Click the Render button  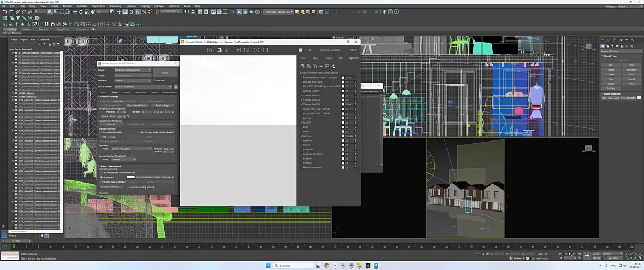pyautogui.click(x=165, y=72)
